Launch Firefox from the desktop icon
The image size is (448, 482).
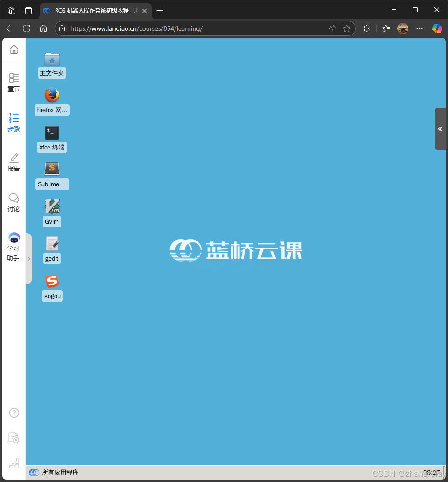(x=52, y=101)
